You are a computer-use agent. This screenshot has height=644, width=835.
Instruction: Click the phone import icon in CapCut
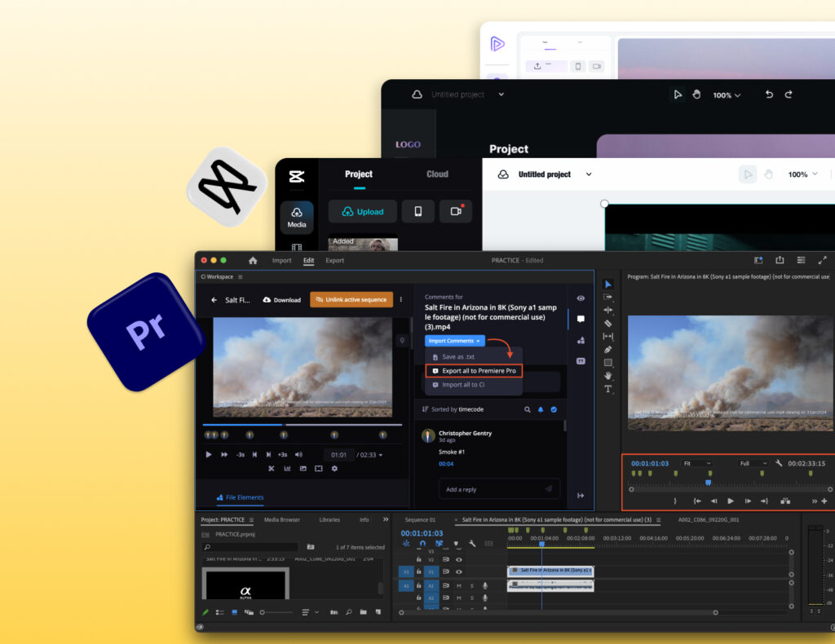(418, 211)
